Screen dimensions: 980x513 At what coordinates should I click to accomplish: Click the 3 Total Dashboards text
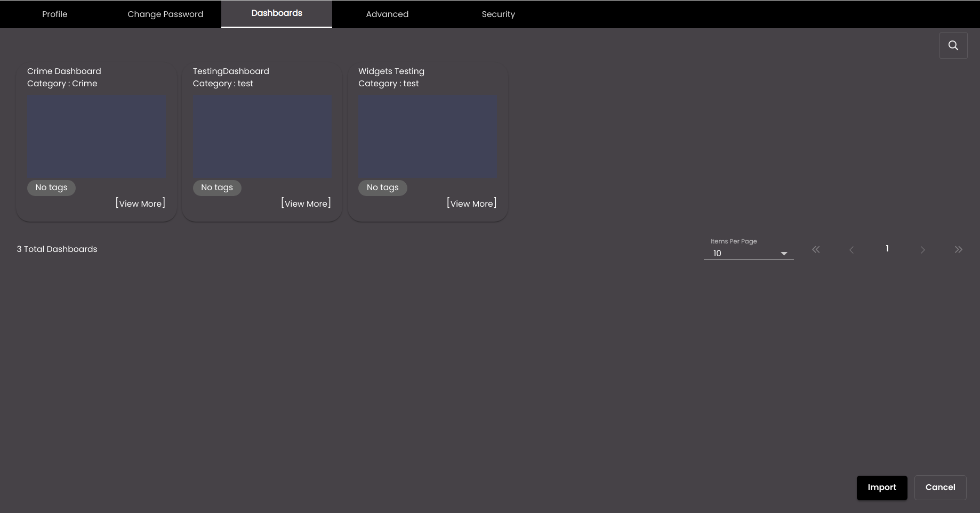(57, 249)
